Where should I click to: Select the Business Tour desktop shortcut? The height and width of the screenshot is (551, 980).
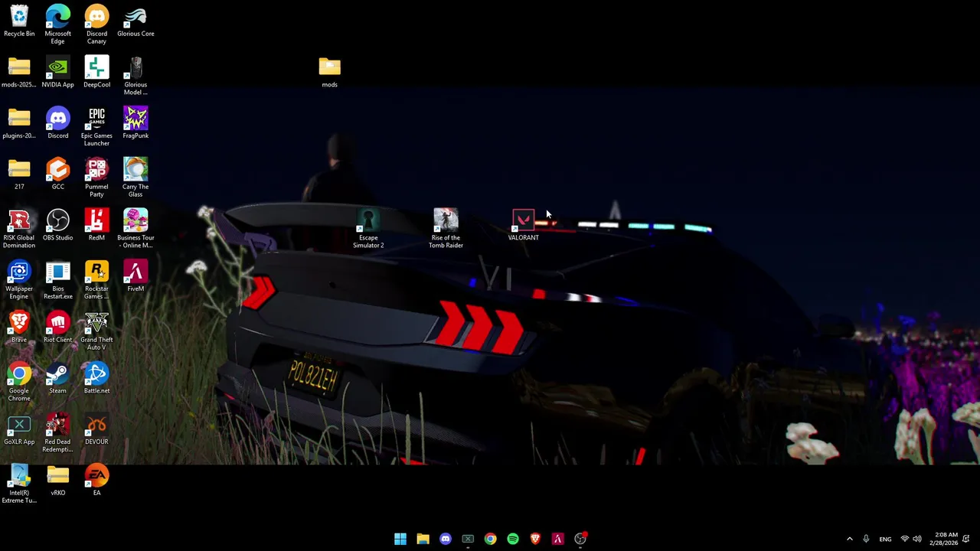click(x=136, y=230)
